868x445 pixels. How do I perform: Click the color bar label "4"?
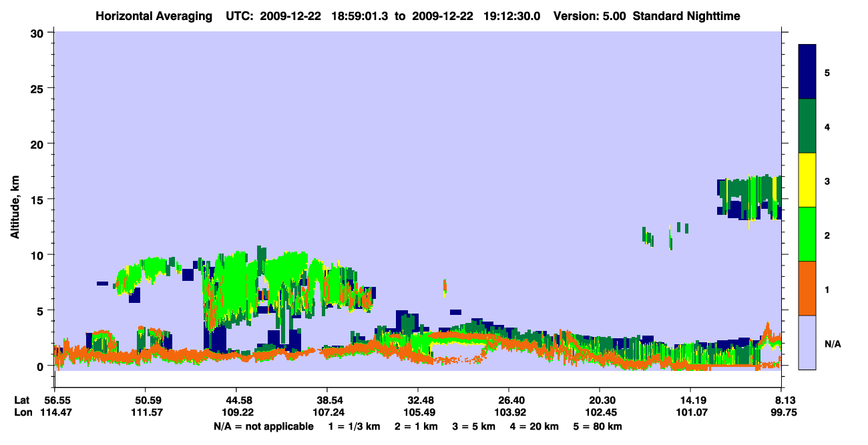827,126
